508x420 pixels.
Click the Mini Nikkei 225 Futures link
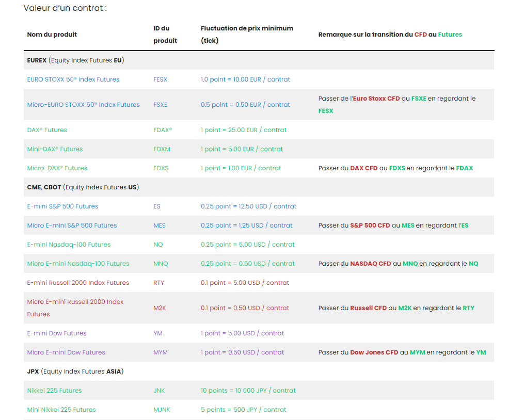point(61,410)
